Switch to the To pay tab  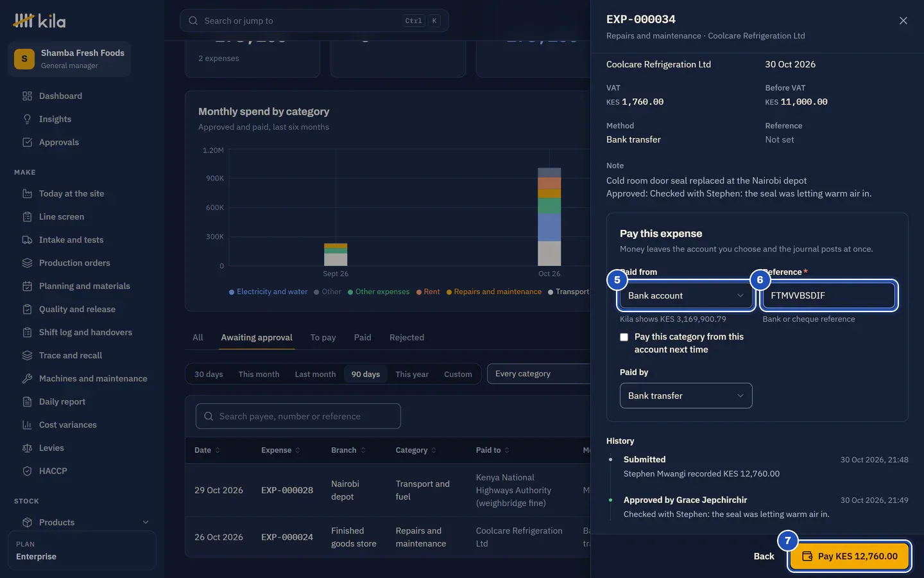point(323,338)
